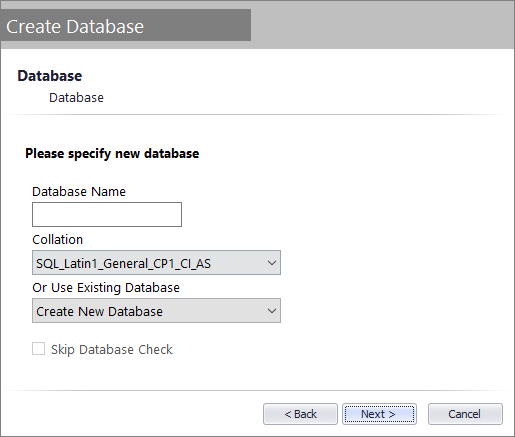The height and width of the screenshot is (437, 515).
Task: Go to the next wizard step
Action: coord(379,414)
